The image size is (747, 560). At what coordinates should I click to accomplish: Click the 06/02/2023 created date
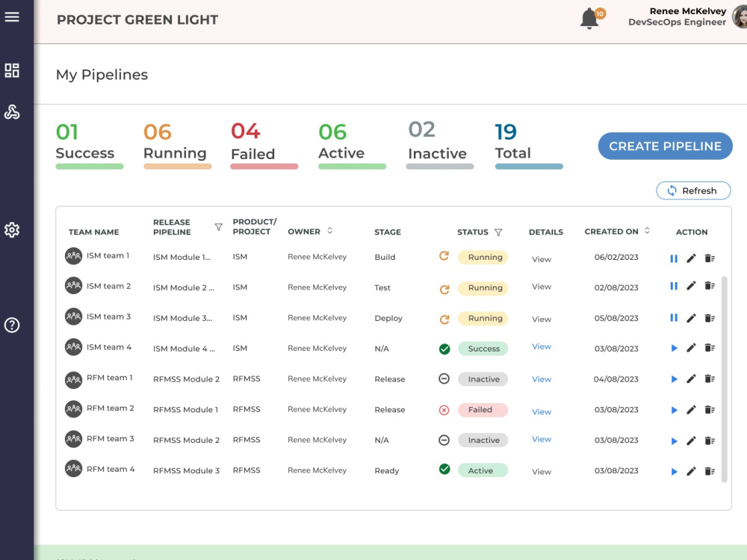(616, 257)
